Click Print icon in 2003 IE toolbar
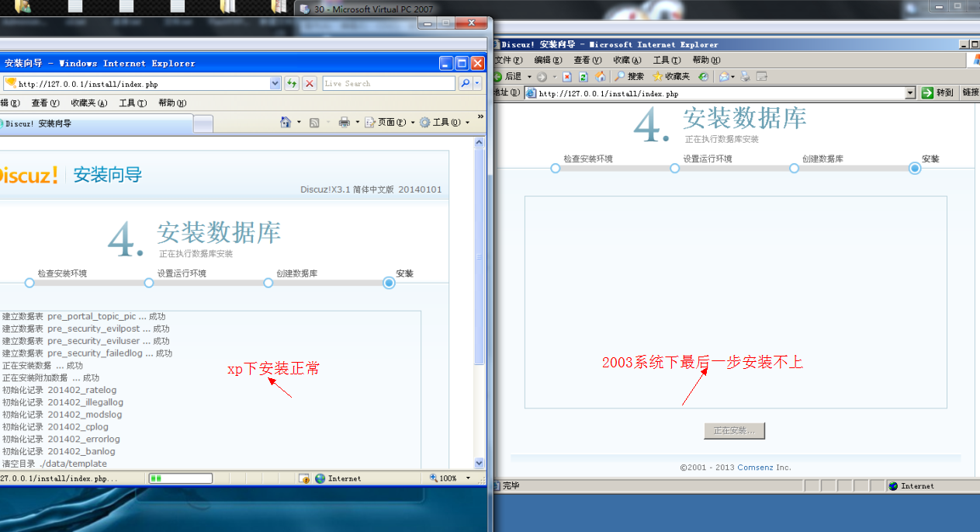 pos(745,77)
